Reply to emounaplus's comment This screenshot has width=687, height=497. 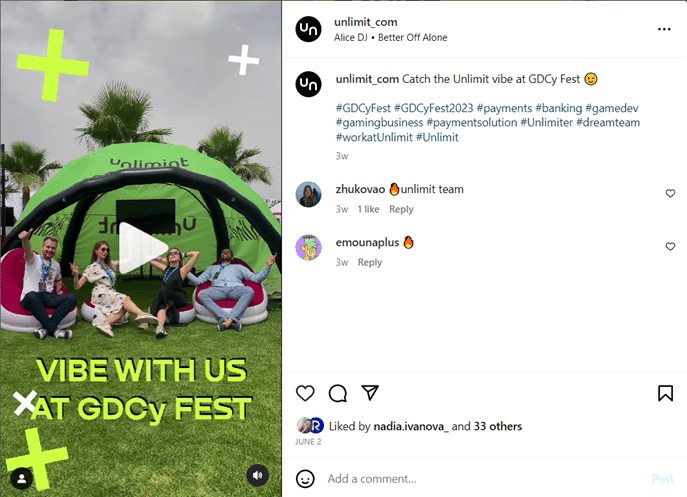[x=370, y=263]
